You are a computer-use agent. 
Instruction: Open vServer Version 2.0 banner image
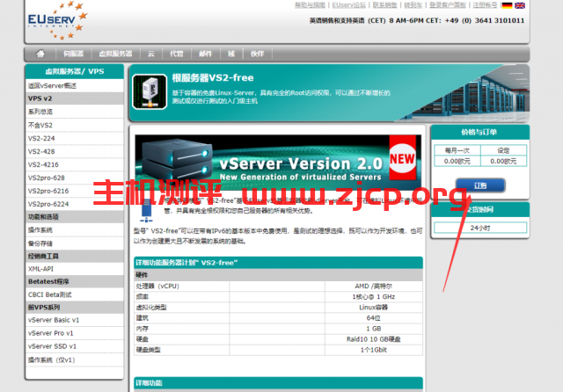coord(278,163)
